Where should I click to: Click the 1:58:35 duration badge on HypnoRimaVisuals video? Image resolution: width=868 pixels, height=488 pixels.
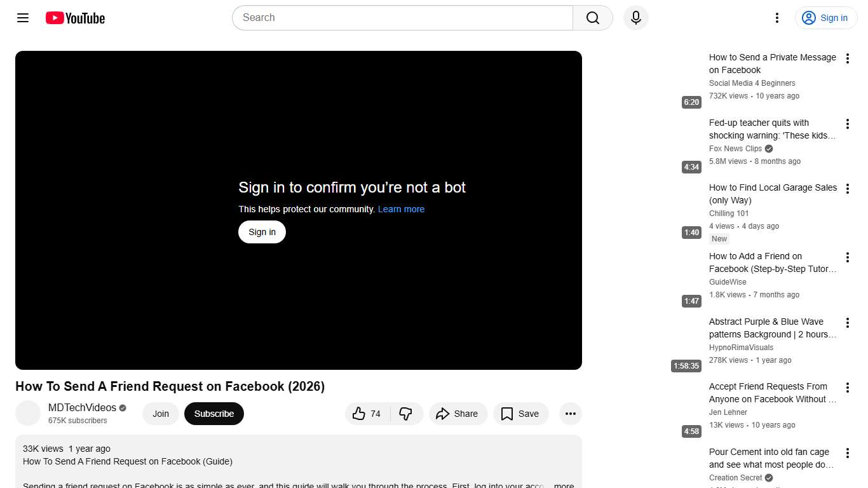pos(686,365)
